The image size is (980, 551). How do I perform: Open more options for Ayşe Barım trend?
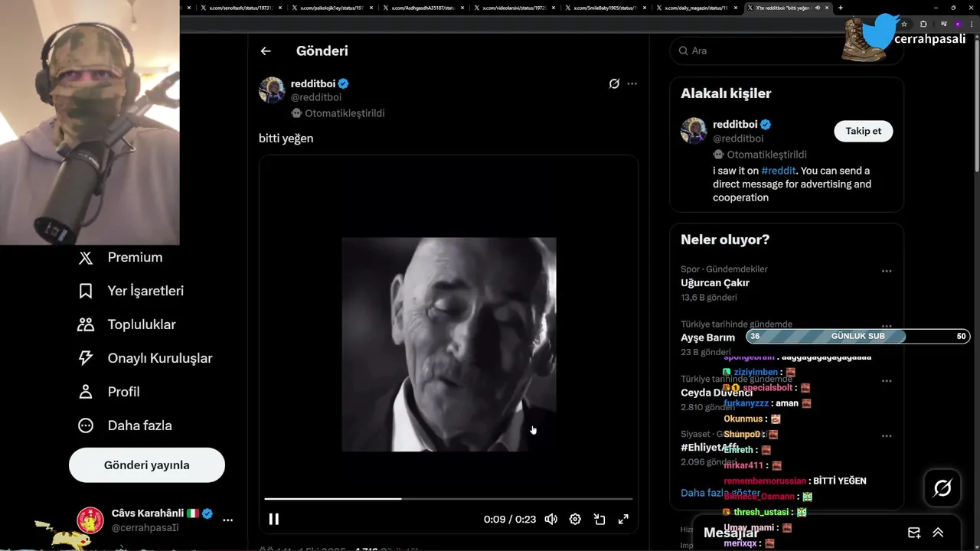pos(887,326)
